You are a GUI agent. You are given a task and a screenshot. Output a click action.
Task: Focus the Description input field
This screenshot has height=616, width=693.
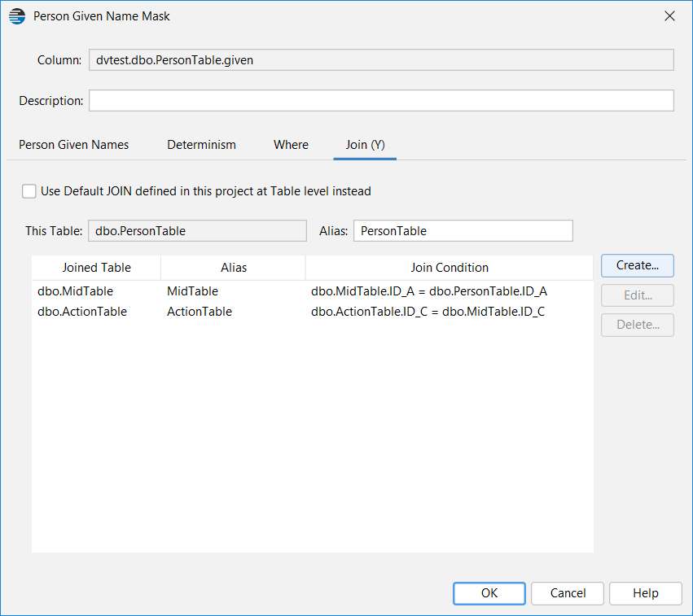pyautogui.click(x=381, y=101)
